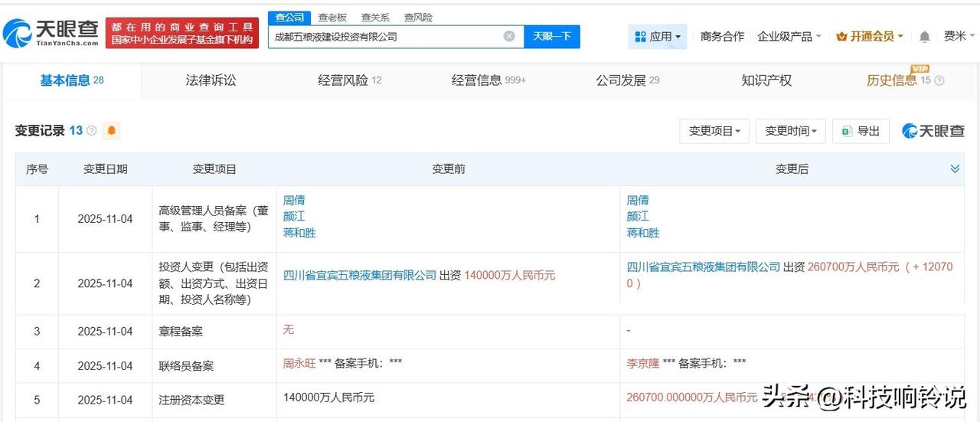Click the company name search field

pos(396,36)
